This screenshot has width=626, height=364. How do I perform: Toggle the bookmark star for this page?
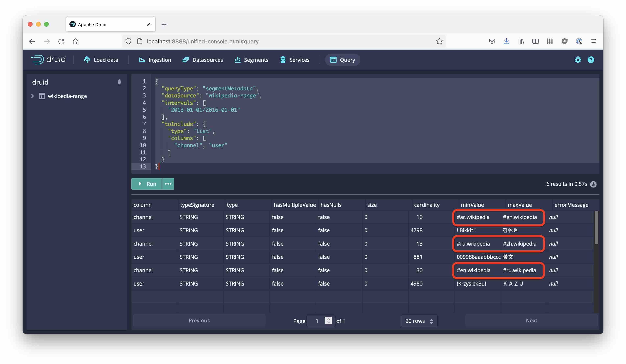click(440, 41)
